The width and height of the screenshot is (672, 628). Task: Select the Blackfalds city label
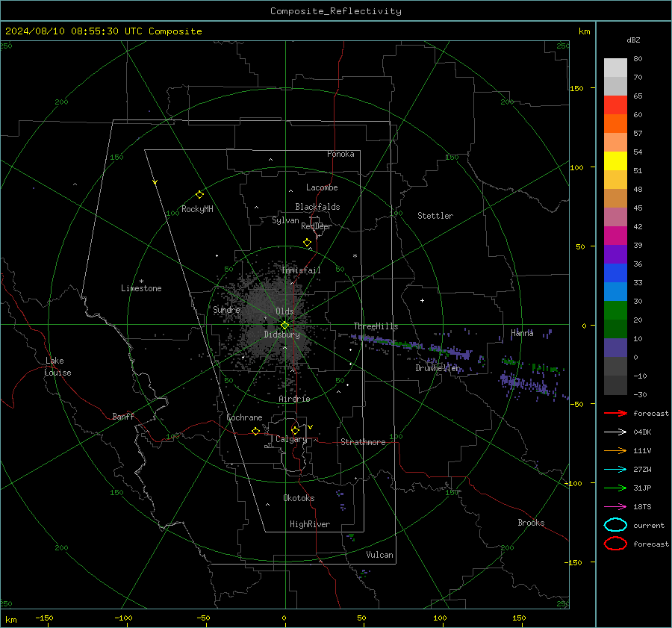point(317,207)
